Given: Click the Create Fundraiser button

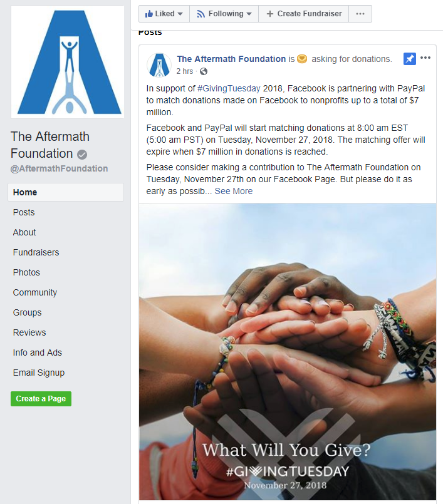Looking at the screenshot, I should [304, 14].
